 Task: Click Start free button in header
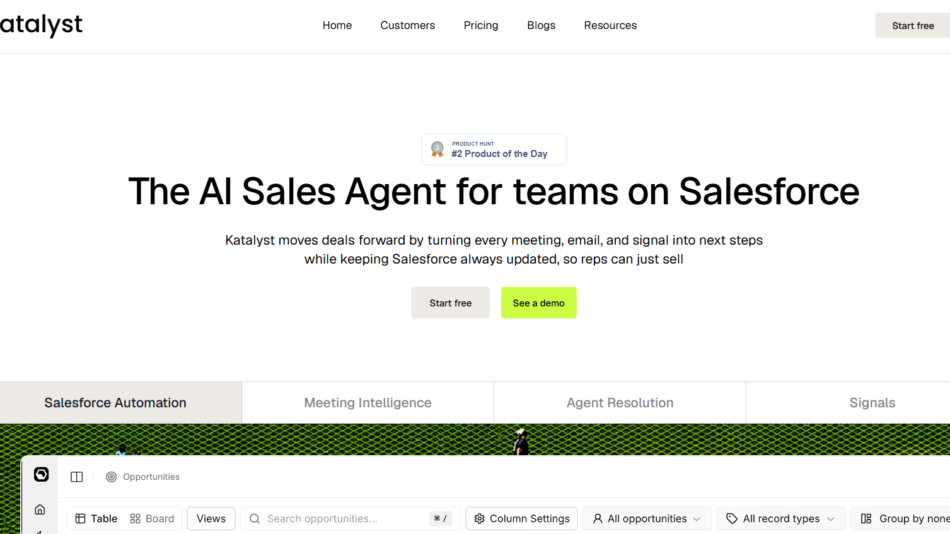tap(912, 25)
